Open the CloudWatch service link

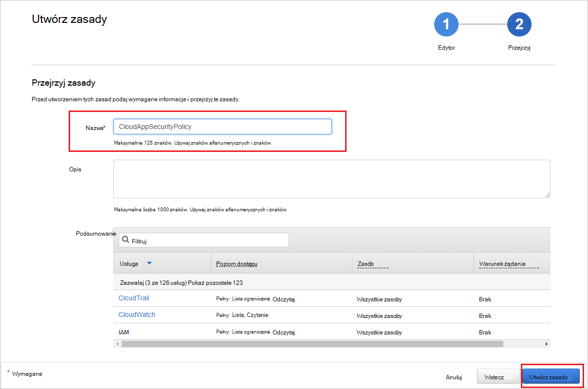[137, 315]
